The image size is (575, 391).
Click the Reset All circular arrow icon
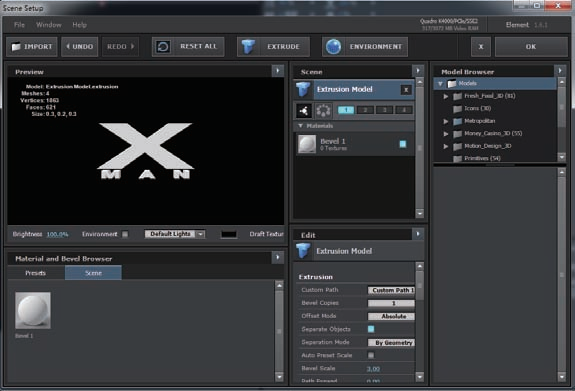click(x=163, y=47)
